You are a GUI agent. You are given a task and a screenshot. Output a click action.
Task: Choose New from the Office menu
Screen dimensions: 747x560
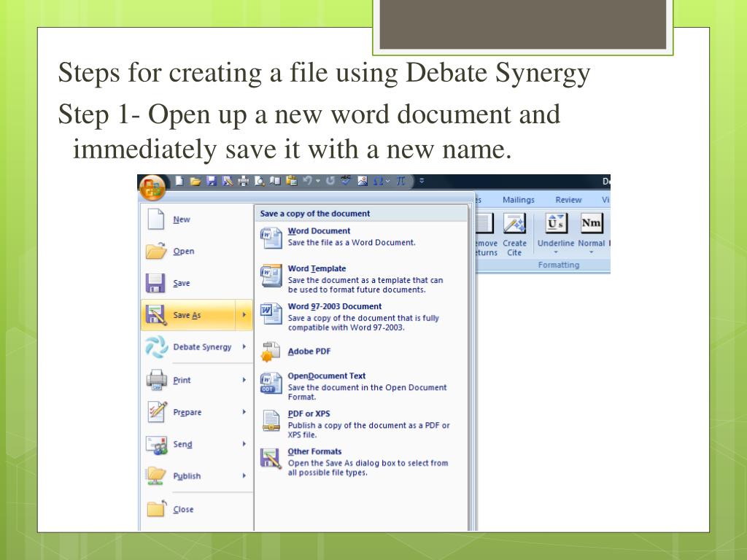[x=197, y=219]
